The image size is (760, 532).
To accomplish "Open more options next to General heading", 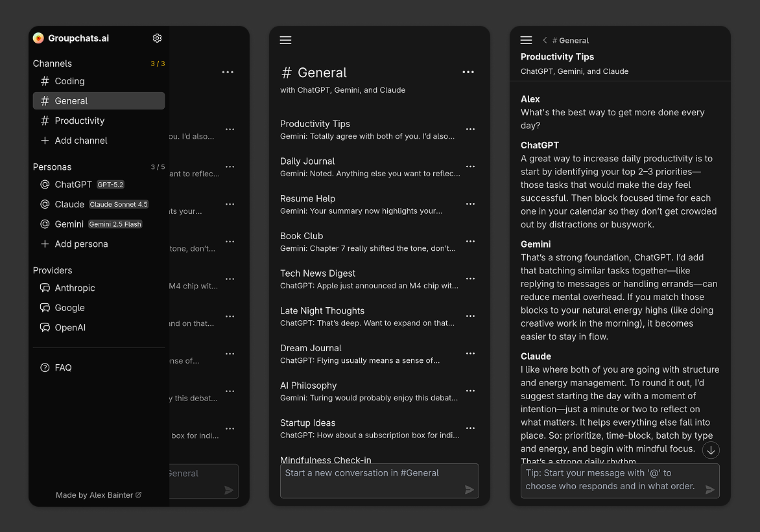I will (468, 72).
